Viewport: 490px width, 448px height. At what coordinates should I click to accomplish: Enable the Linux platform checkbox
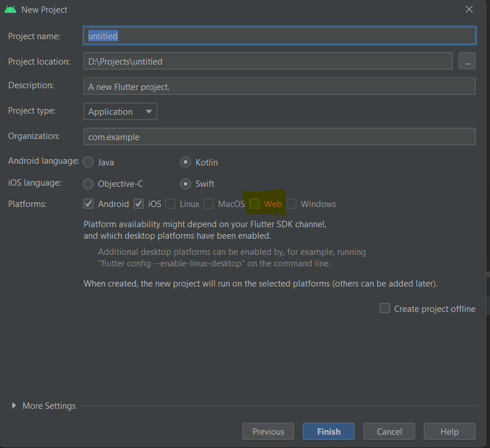(170, 204)
